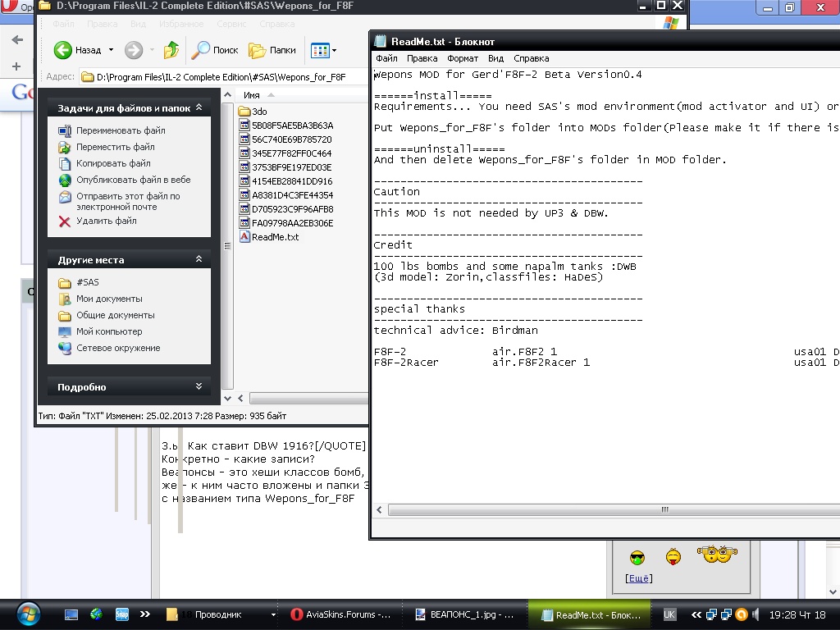Viewport: 840px width, 630px height.
Task: Open Notepad Format (Формат) menu
Action: click(x=463, y=58)
